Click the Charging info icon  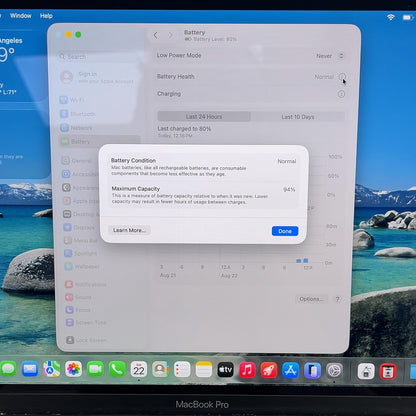(x=341, y=94)
